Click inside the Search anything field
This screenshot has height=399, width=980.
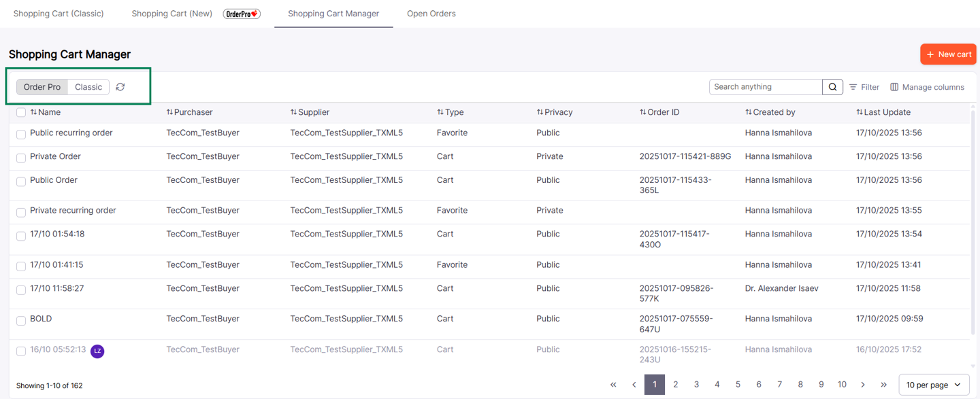tap(762, 86)
